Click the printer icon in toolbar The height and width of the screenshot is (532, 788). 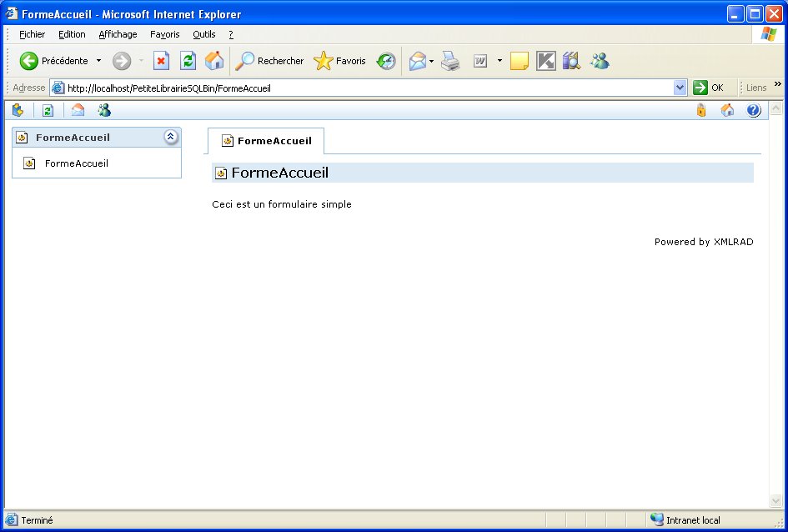click(450, 61)
